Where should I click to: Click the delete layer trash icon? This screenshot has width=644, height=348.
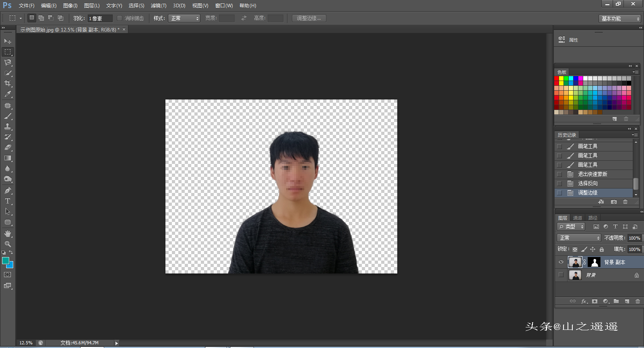[638, 301]
